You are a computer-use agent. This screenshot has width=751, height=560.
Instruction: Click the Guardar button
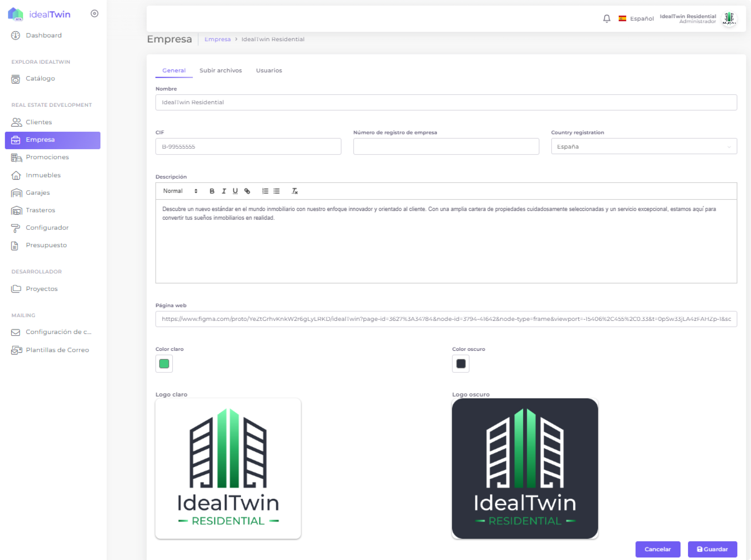pos(712,549)
